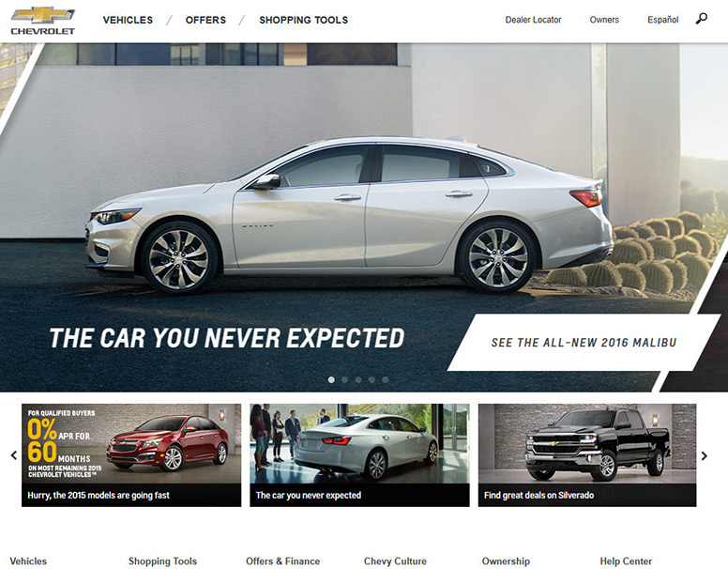Viewport: 728px width, 569px height.
Task: Switch site language to Español
Action: [x=663, y=20]
